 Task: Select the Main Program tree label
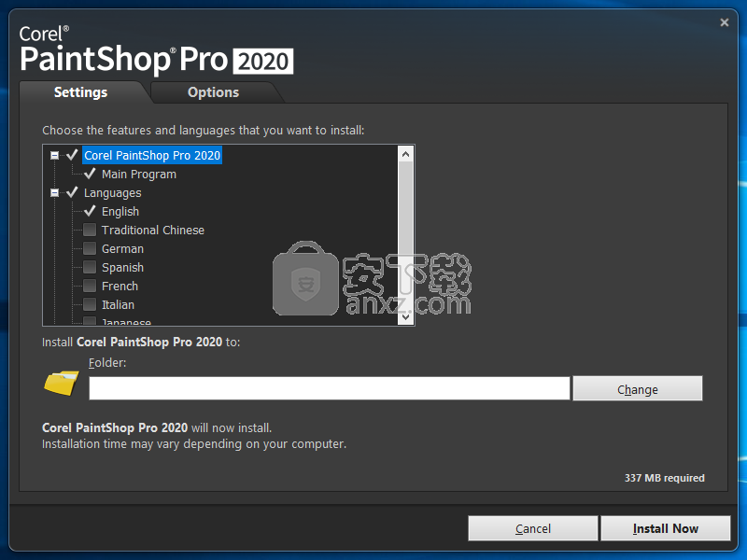[x=138, y=175]
